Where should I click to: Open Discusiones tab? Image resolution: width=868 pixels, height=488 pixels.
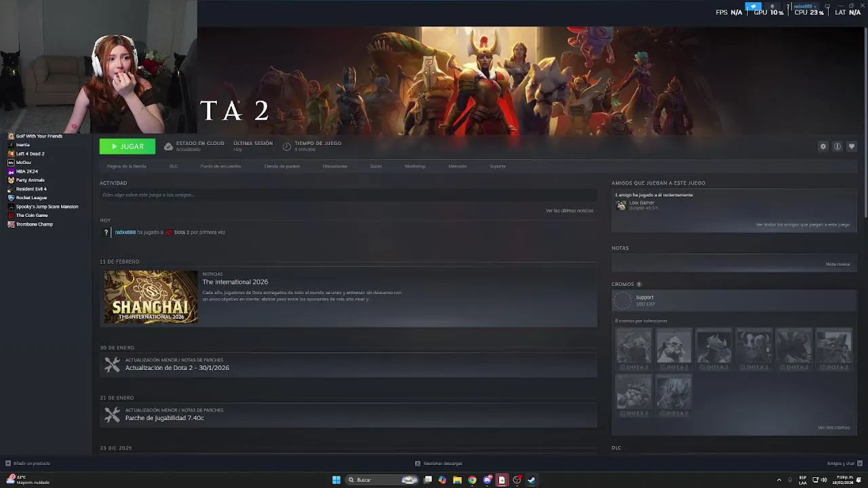coord(335,166)
